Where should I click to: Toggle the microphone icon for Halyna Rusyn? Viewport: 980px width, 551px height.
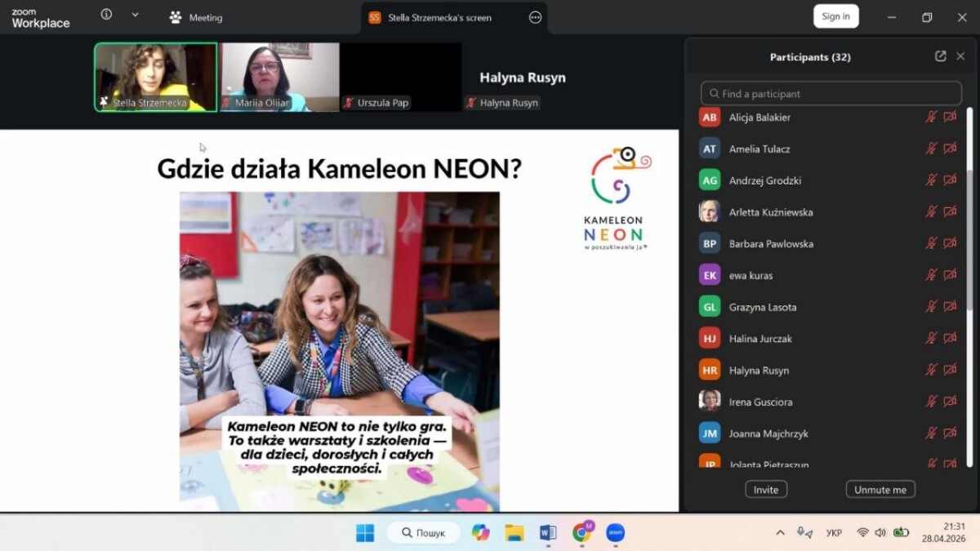pyautogui.click(x=930, y=370)
